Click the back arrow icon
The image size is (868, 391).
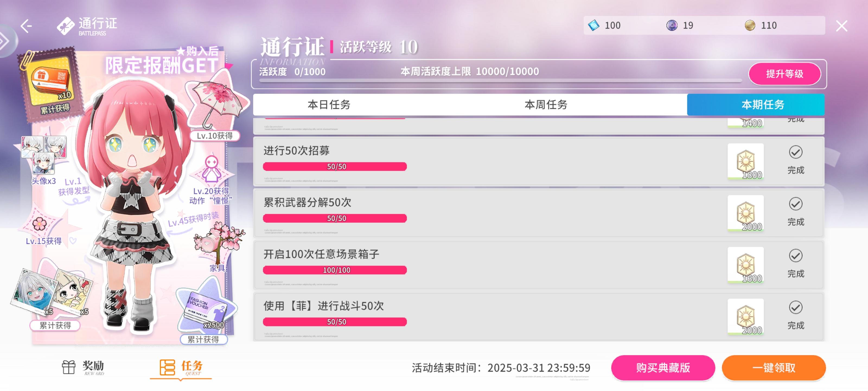pyautogui.click(x=26, y=26)
